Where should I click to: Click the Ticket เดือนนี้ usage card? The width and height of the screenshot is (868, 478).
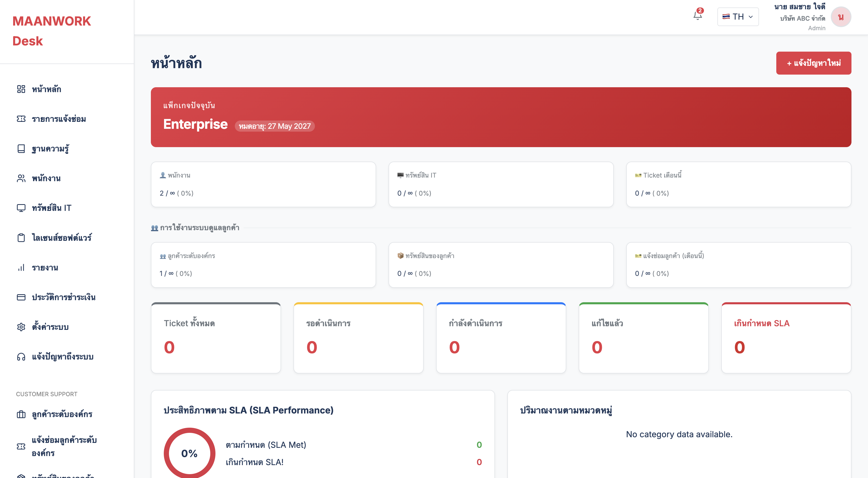739,185
